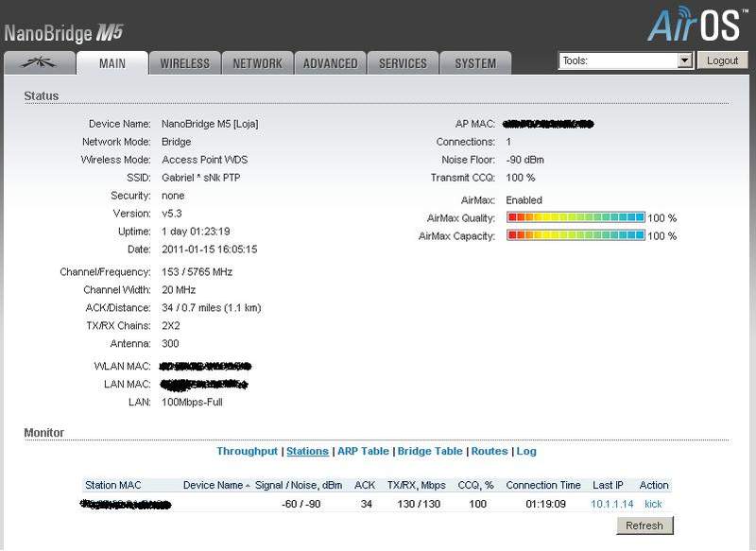
Task: Click the AirMax status Enabled
Action: tap(524, 200)
